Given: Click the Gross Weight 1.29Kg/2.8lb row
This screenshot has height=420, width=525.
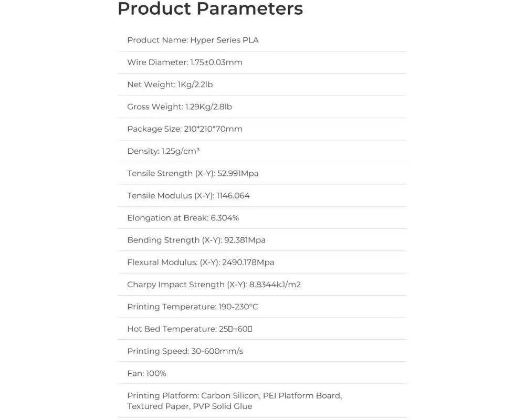Looking at the screenshot, I should click(x=180, y=107).
